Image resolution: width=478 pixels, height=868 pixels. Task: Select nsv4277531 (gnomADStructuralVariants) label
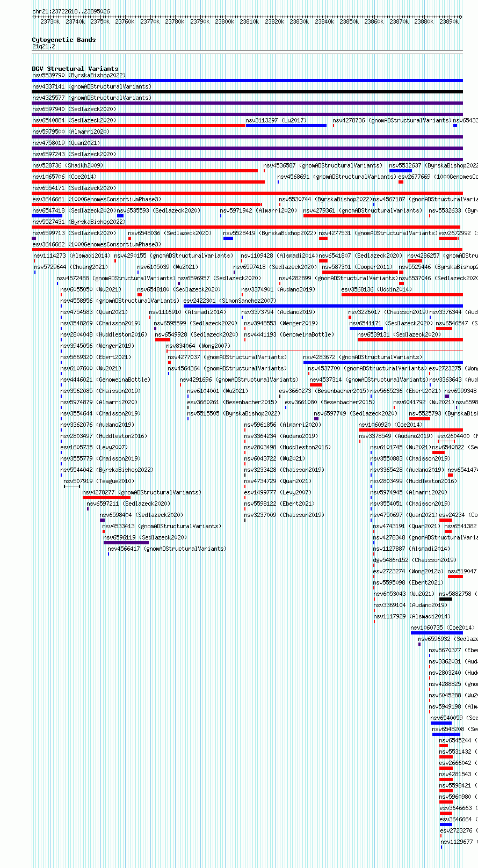pyautogui.click(x=378, y=233)
